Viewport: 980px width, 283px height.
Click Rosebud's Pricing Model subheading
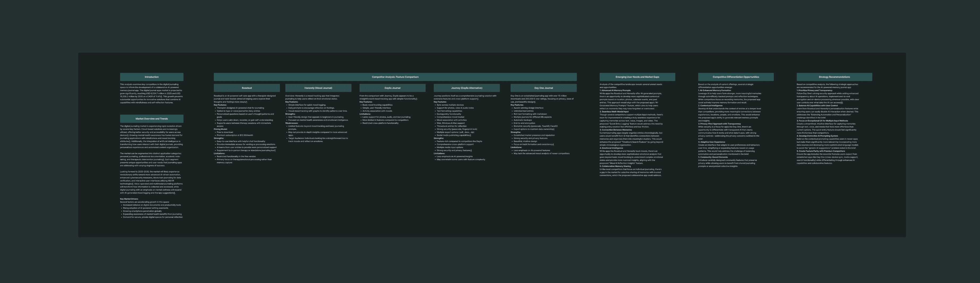click(221, 129)
